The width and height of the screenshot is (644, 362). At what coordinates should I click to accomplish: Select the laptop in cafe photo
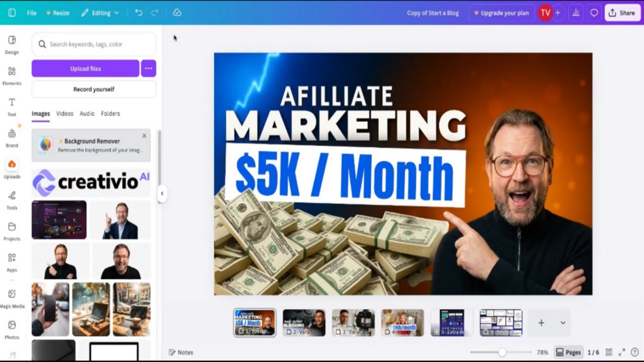[131, 309]
